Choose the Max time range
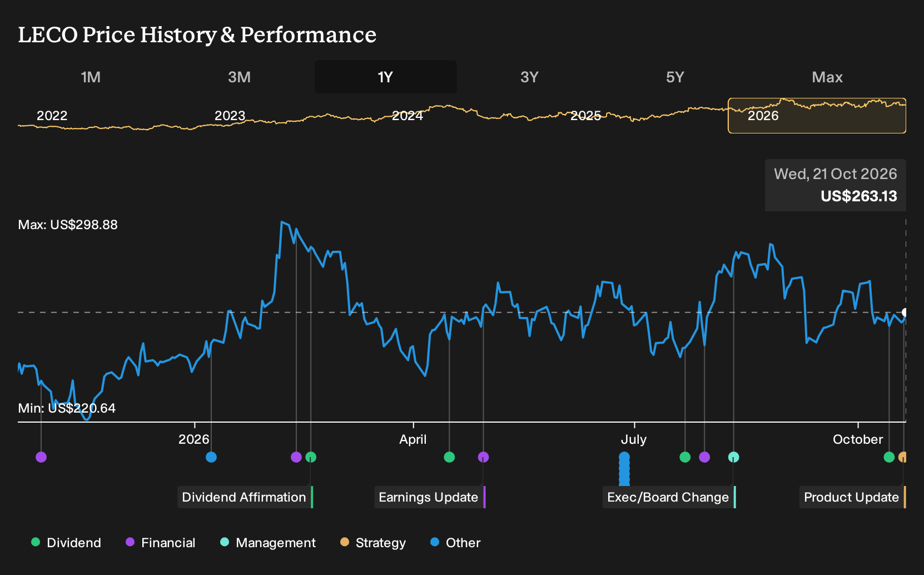The width and height of the screenshot is (924, 575). (x=827, y=77)
